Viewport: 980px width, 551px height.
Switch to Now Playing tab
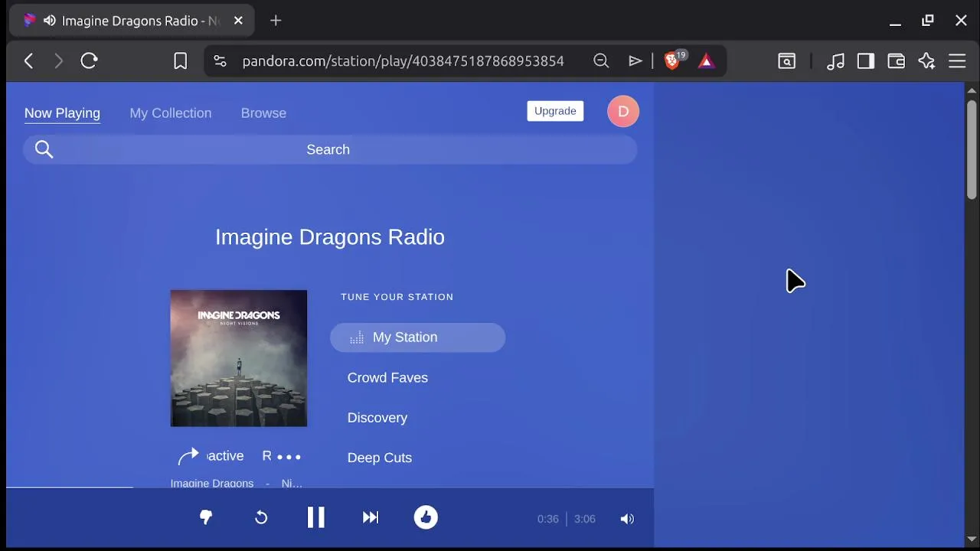tap(62, 113)
